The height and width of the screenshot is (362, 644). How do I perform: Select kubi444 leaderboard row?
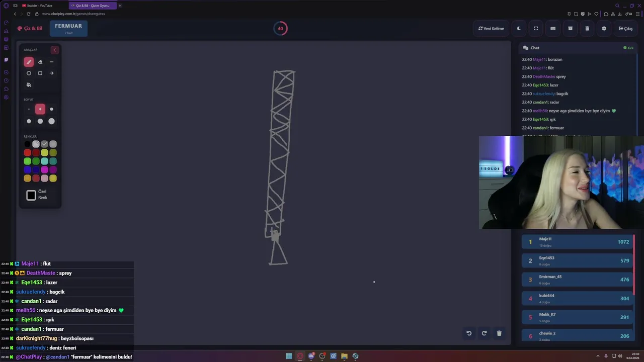click(x=578, y=298)
